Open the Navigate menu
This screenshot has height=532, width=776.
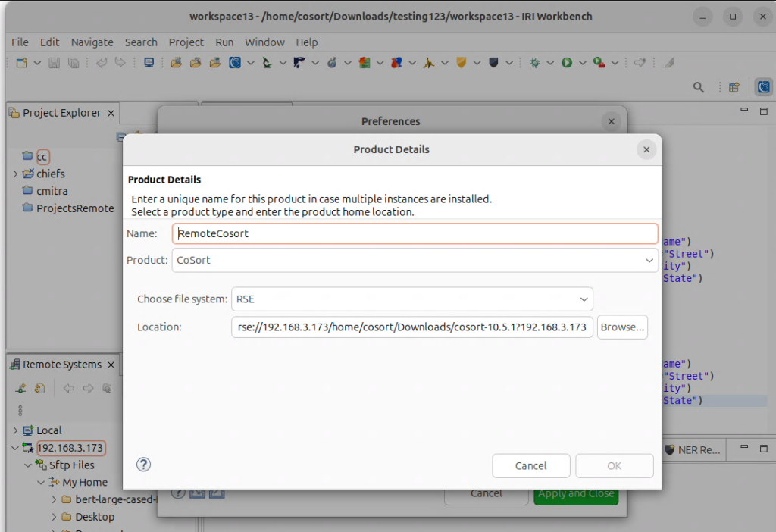tap(92, 42)
